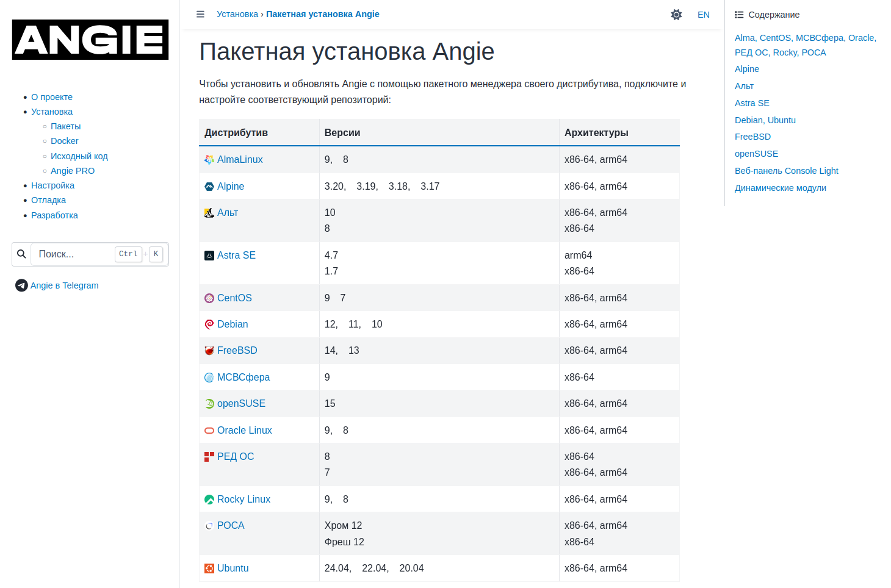
Task: Click the FreeBSD daemon icon
Action: pos(209,350)
